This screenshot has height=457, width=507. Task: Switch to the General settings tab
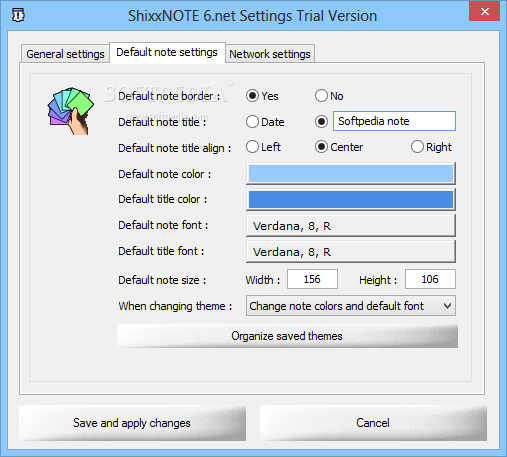65,54
